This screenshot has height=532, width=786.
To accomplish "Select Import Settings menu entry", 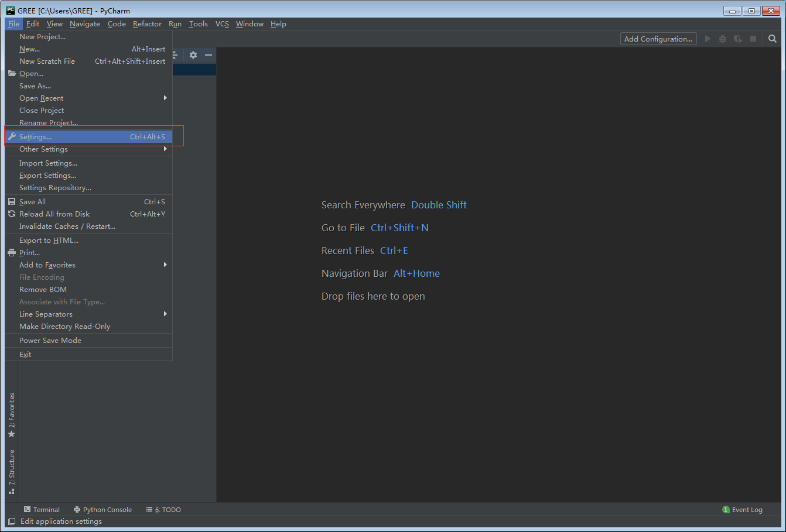I will tap(88, 163).
